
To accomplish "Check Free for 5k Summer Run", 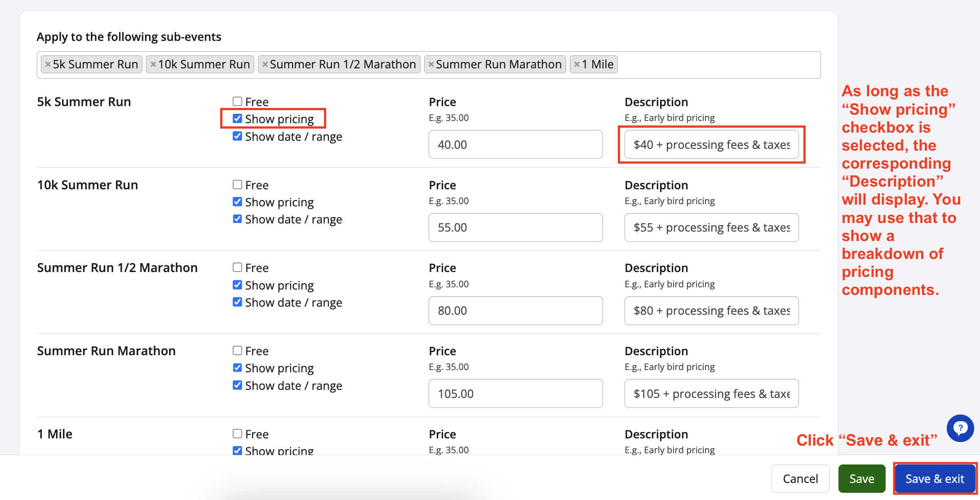I will (237, 102).
